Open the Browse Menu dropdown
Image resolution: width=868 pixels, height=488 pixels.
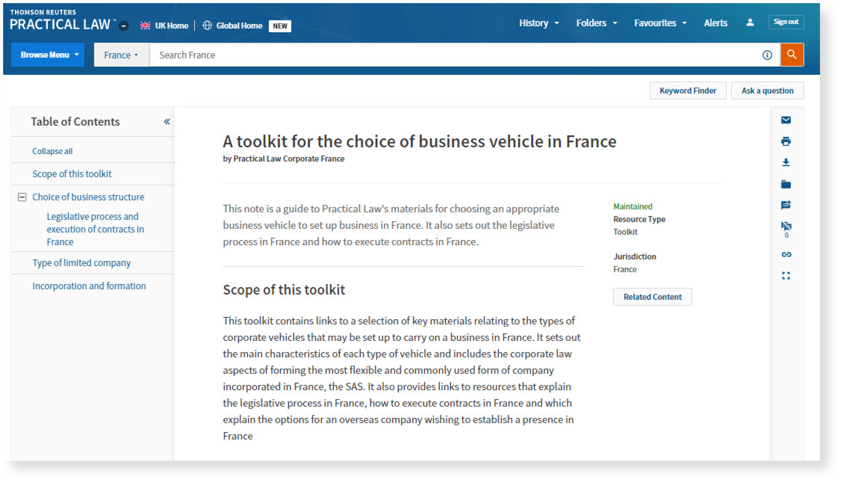47,55
